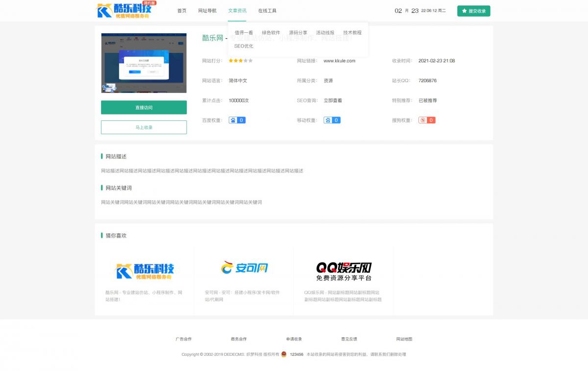
Task: Click the police badge icon in footer
Action: [x=284, y=354]
